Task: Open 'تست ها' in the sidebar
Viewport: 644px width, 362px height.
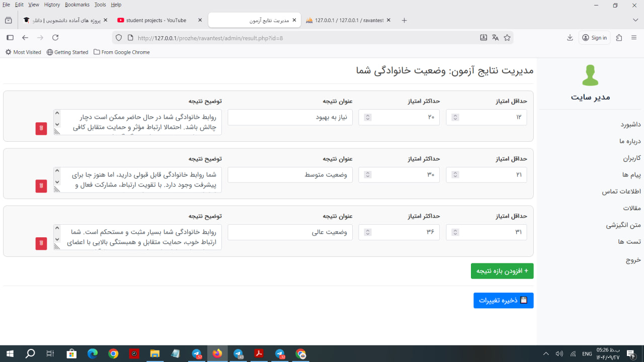Action: (x=629, y=242)
